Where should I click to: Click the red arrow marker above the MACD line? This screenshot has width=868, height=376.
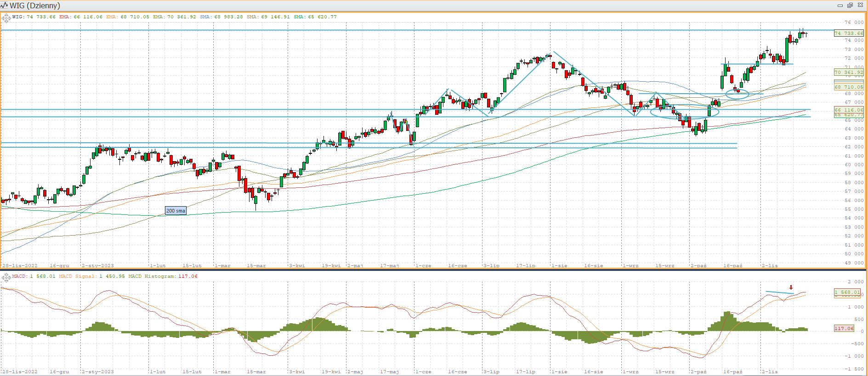tap(791, 288)
